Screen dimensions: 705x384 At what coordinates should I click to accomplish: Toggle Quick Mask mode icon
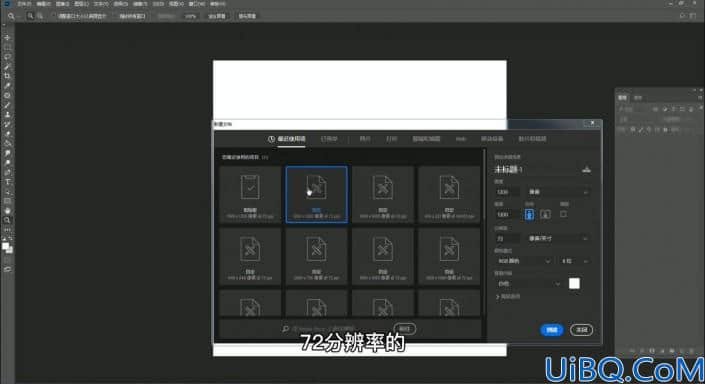(x=7, y=260)
